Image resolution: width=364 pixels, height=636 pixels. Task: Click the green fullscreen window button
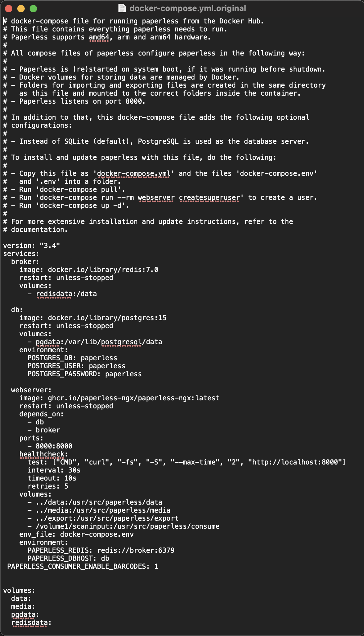click(x=33, y=9)
